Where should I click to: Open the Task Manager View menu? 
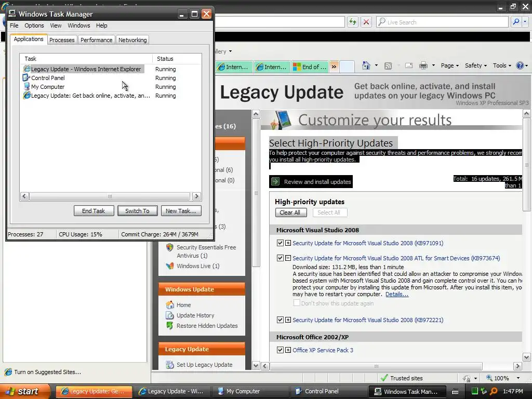56,25
